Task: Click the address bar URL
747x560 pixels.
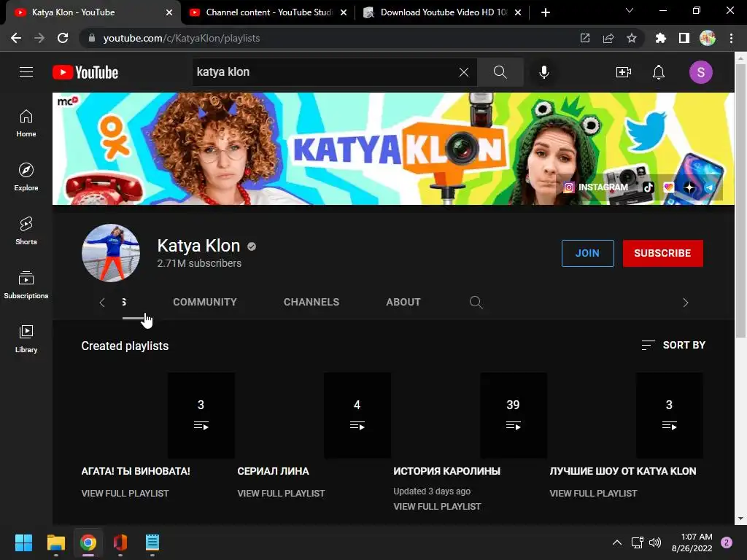Action: tap(182, 38)
